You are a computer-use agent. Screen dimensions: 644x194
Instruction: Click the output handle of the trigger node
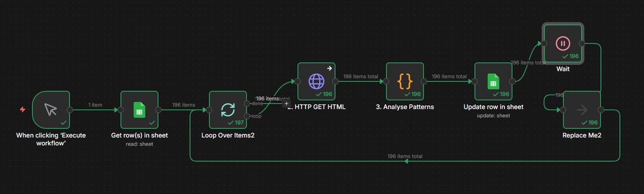point(70,110)
